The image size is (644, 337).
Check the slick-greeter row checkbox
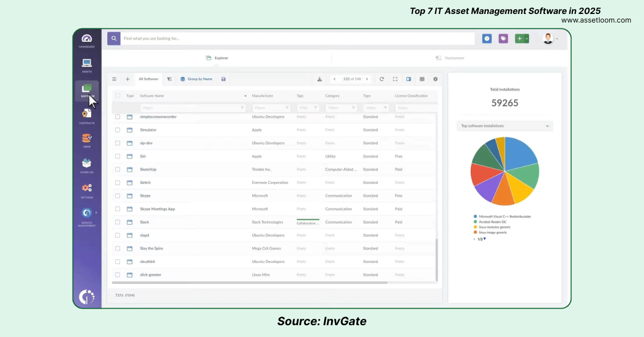(x=118, y=275)
